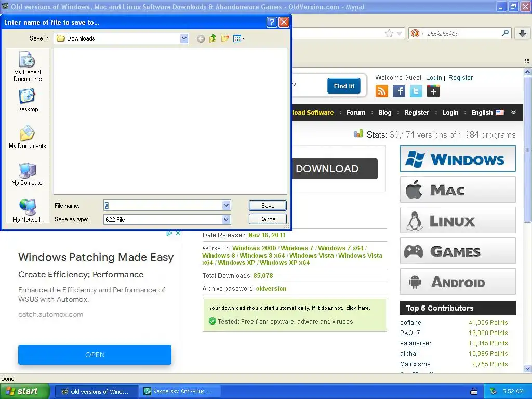Click the Windows start button

click(25, 391)
